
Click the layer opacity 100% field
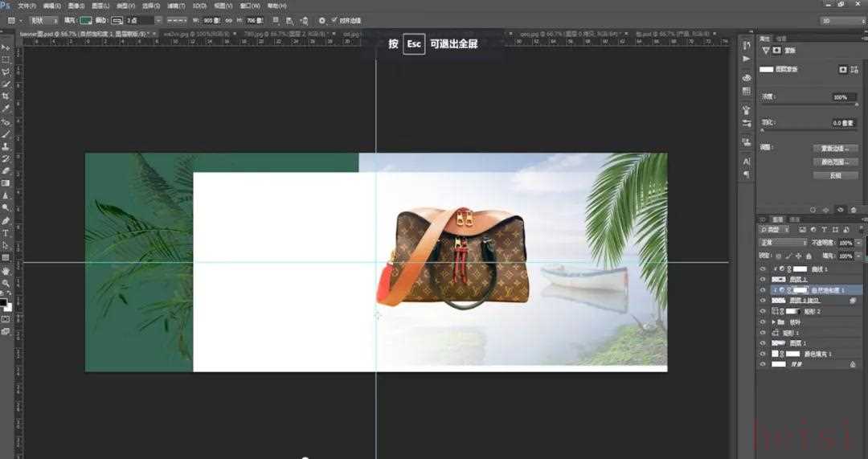[x=845, y=242]
